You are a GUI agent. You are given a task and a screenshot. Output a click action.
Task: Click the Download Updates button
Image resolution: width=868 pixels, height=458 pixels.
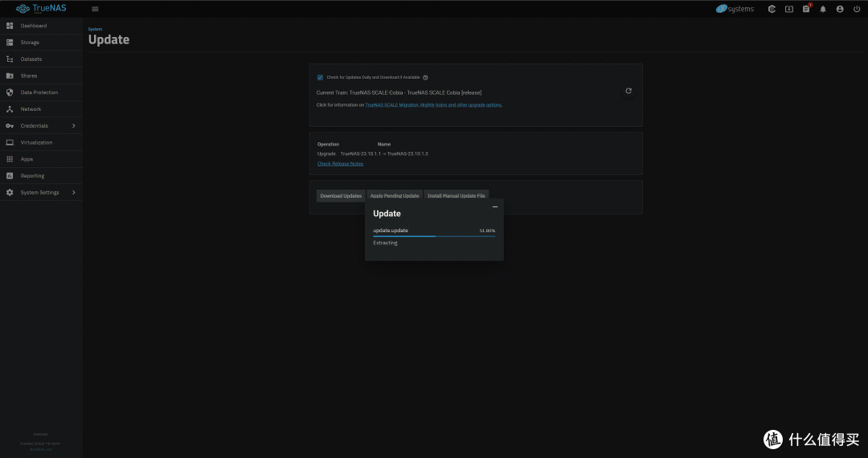tap(341, 196)
